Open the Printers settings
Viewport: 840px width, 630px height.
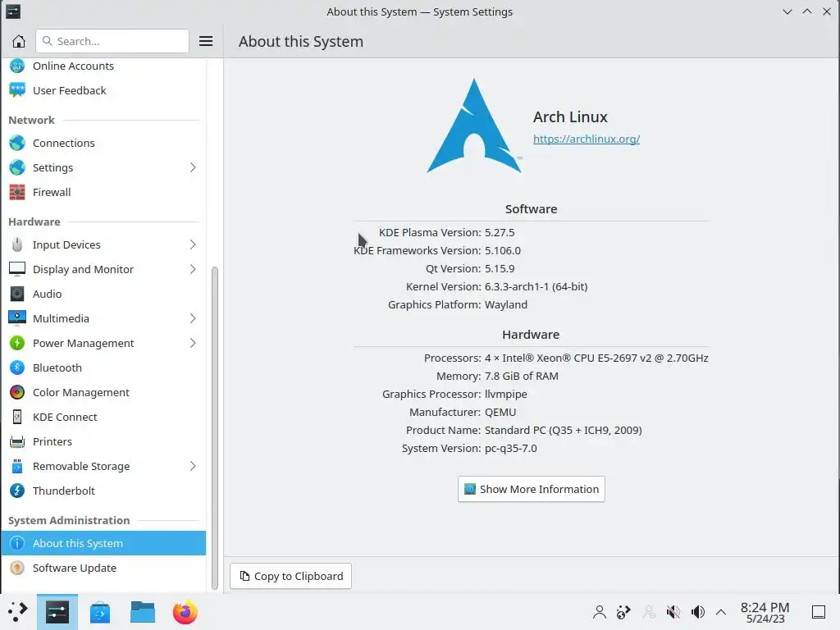pyautogui.click(x=103, y=442)
